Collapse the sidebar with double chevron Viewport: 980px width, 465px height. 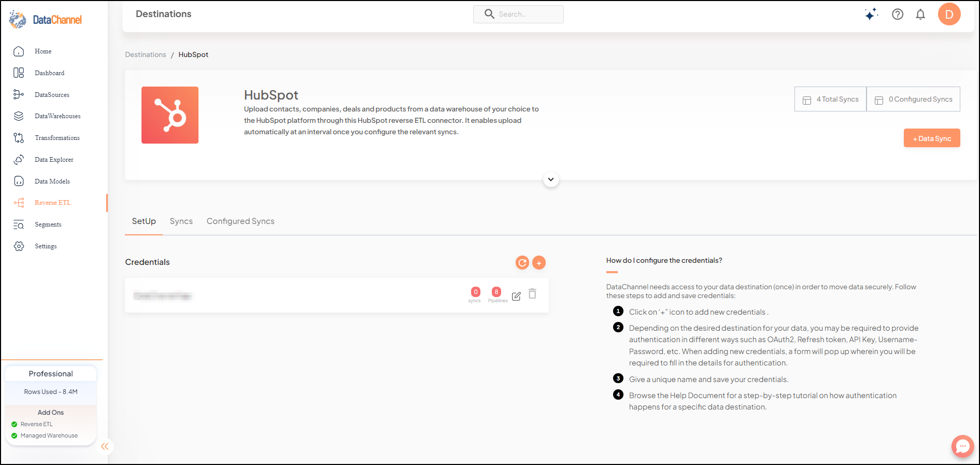(x=105, y=446)
